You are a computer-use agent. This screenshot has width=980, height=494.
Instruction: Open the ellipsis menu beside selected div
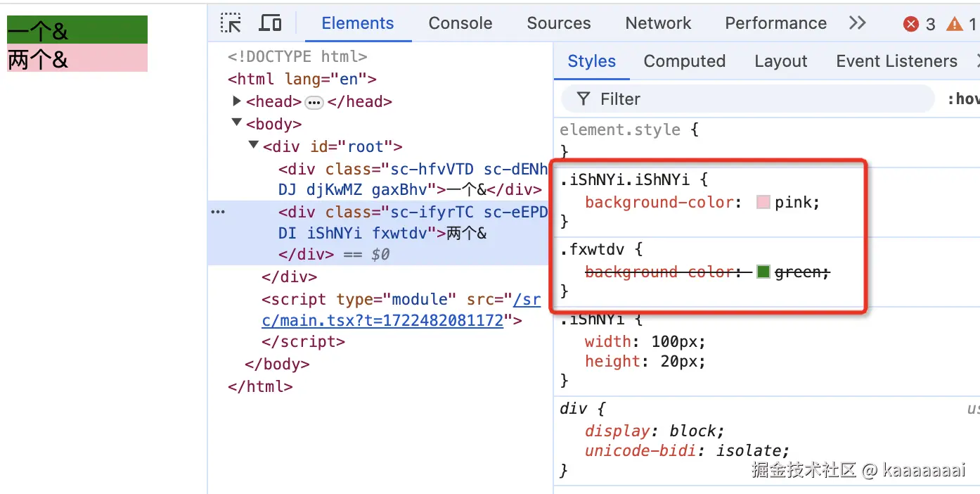[x=217, y=211]
